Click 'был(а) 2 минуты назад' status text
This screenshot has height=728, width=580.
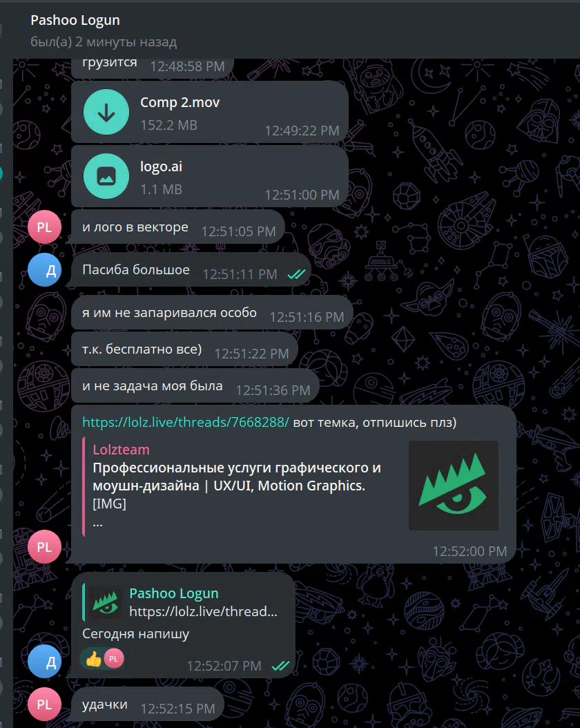point(104,41)
